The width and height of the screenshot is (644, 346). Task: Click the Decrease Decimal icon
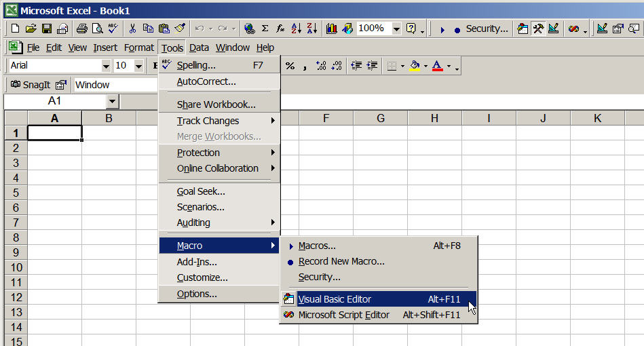[x=337, y=66]
